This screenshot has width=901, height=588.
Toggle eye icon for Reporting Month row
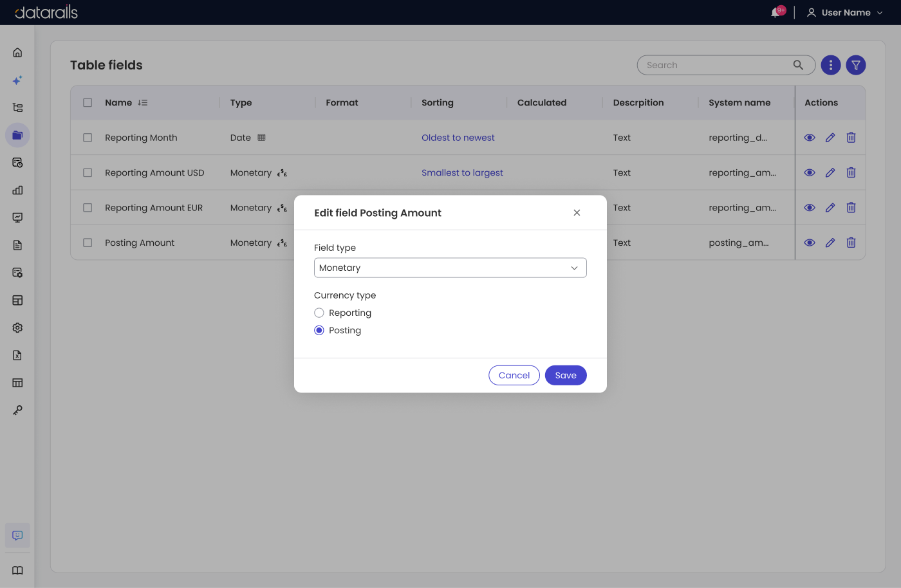pyautogui.click(x=810, y=138)
